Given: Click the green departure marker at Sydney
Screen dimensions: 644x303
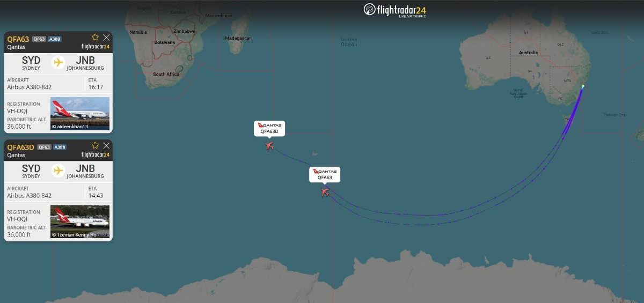Looking at the screenshot, I should (583, 86).
